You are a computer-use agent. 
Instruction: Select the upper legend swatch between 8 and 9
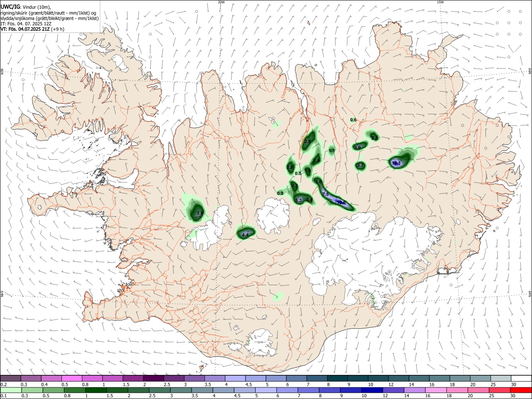coord(337,379)
